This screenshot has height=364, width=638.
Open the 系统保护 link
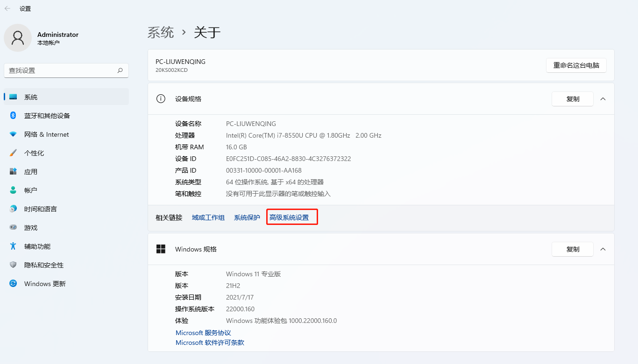coord(247,217)
